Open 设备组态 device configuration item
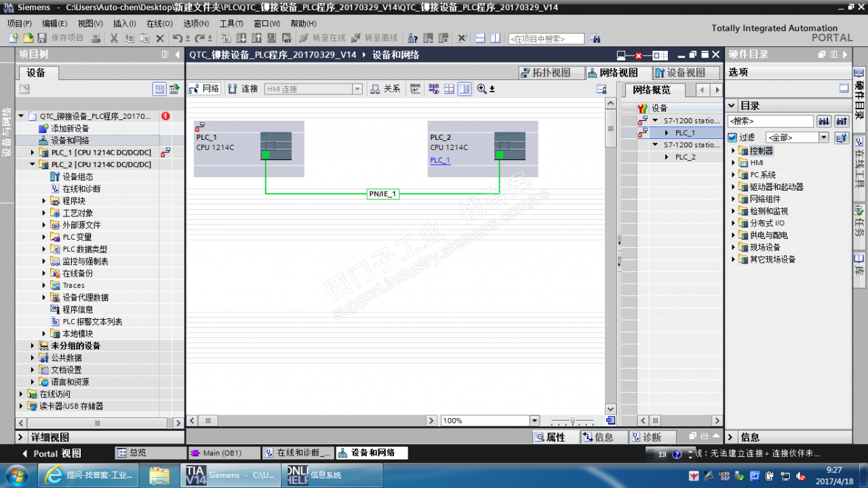 (x=77, y=176)
